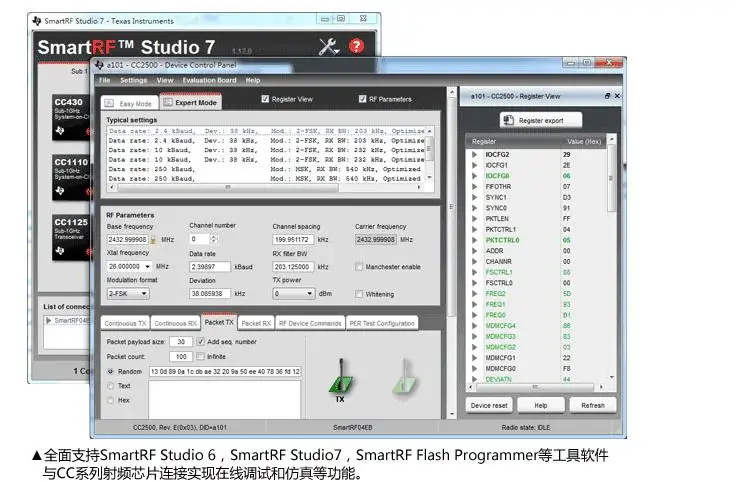This screenshot has width=739, height=482.
Task: Expand the PKTCTRL0 register row
Action: (475, 240)
